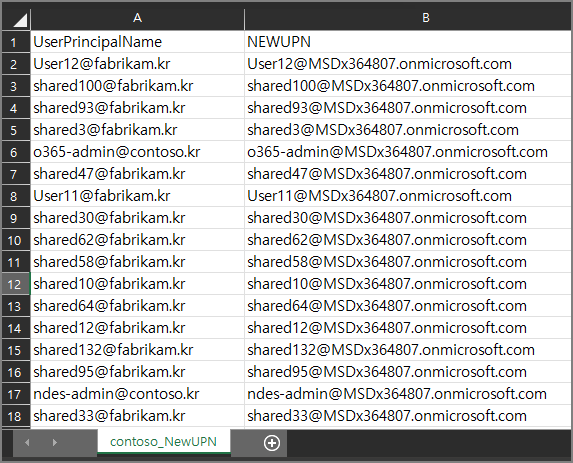Select cell shared93@MSDx364807.onmicrosoft.com
Screen dimensions: 573x463
(407, 108)
